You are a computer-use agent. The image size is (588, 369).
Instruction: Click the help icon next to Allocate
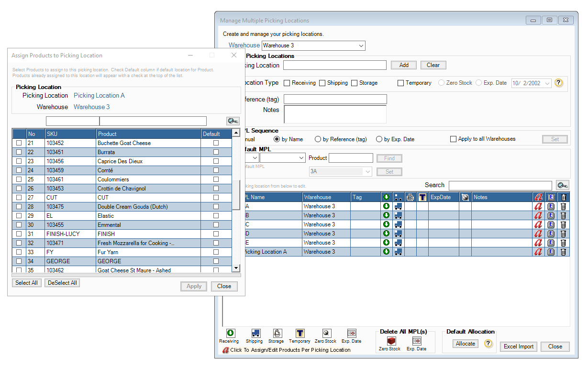click(x=488, y=344)
